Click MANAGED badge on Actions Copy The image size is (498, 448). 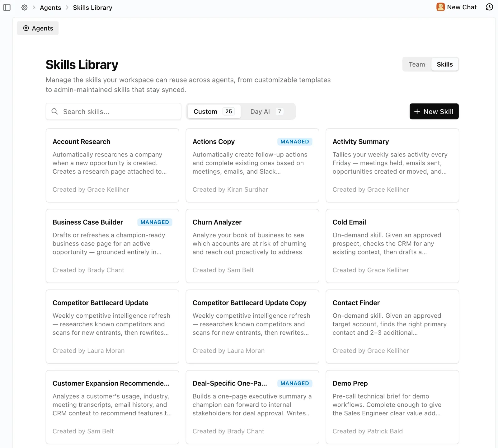[295, 142]
